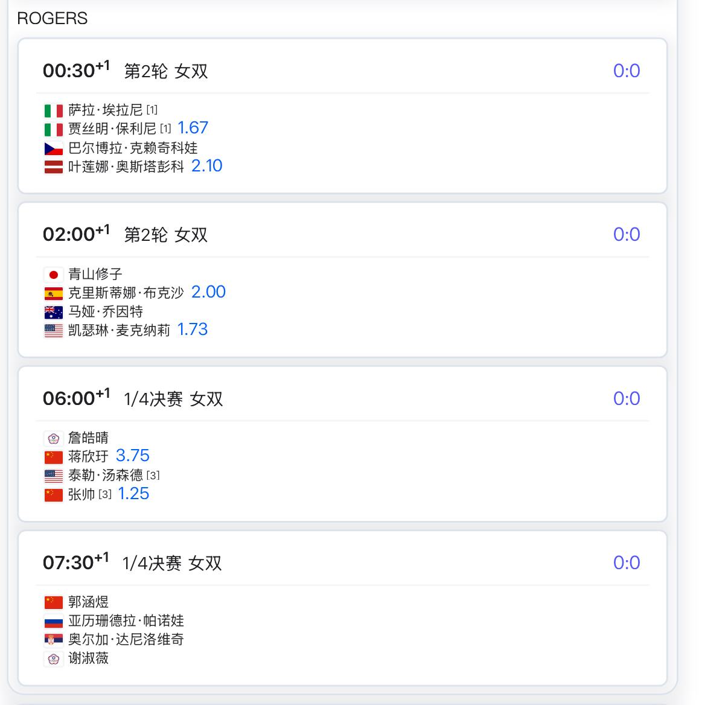Select odds 1.25 for 张帅
This screenshot has width=728, height=705.
click(133, 494)
